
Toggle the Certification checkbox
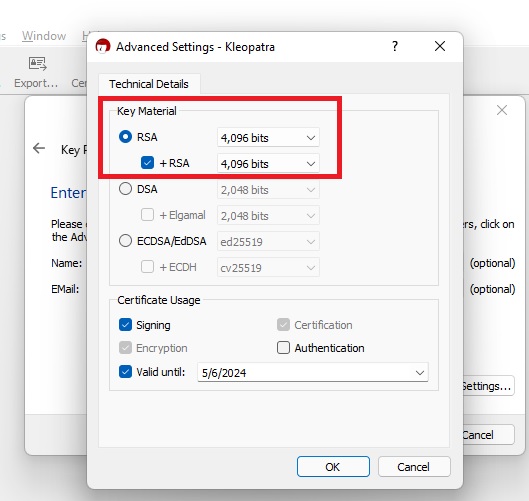tap(283, 325)
